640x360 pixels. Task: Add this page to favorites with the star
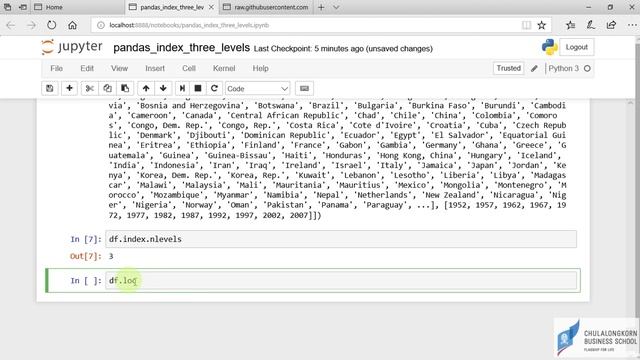click(542, 25)
